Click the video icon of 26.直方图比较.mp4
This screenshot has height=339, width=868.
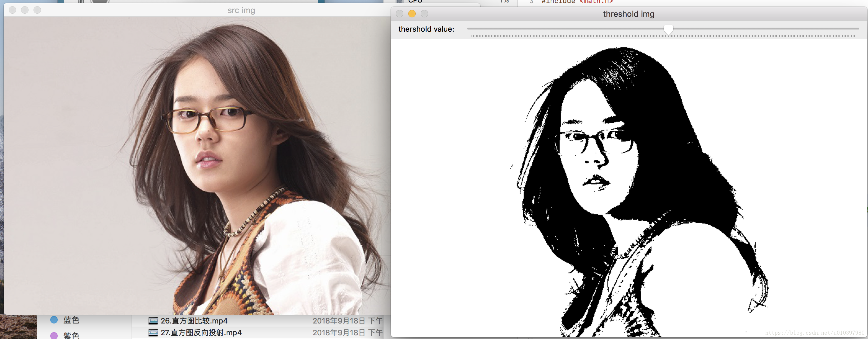pyautogui.click(x=153, y=321)
